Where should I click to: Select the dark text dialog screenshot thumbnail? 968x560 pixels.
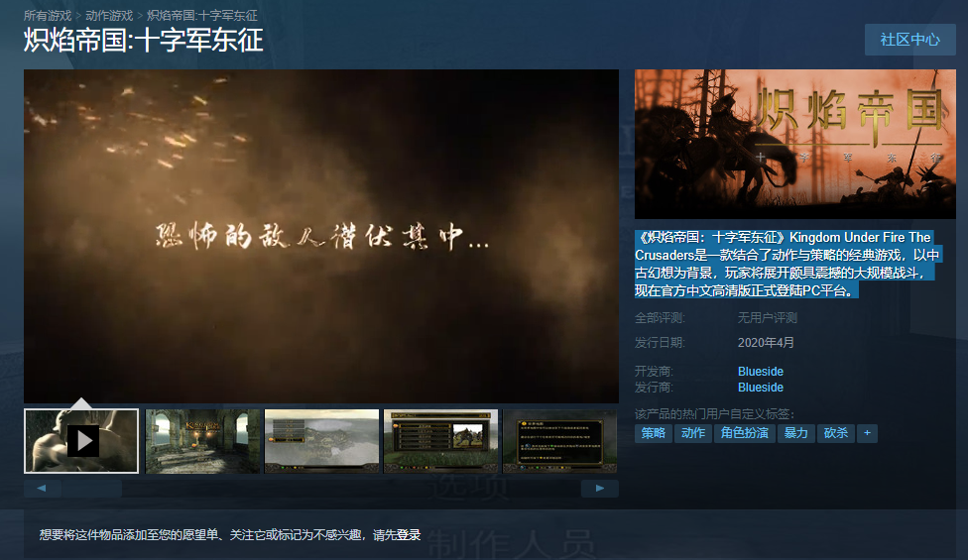coord(560,441)
